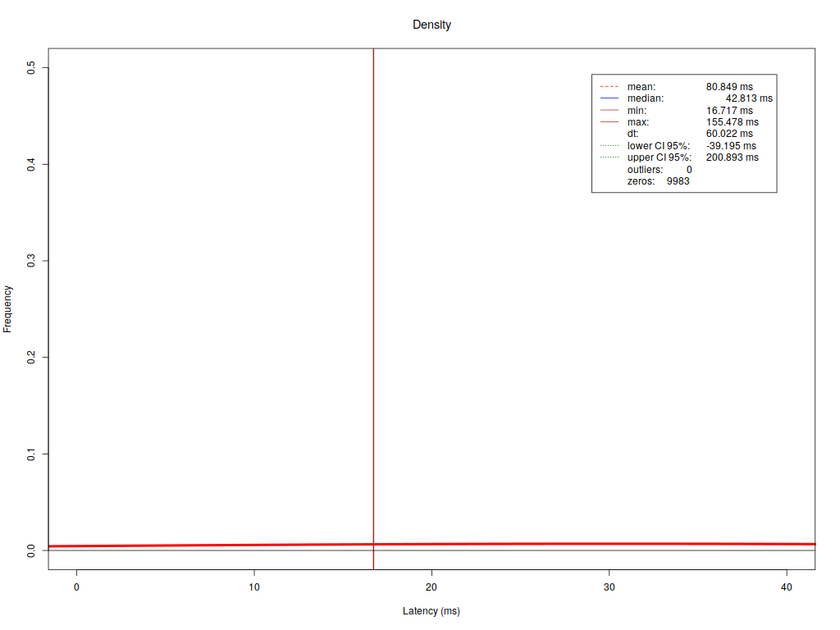Image resolution: width=840 pixels, height=630 pixels.
Task: Click x-axis tick label 40
Action: [787, 587]
